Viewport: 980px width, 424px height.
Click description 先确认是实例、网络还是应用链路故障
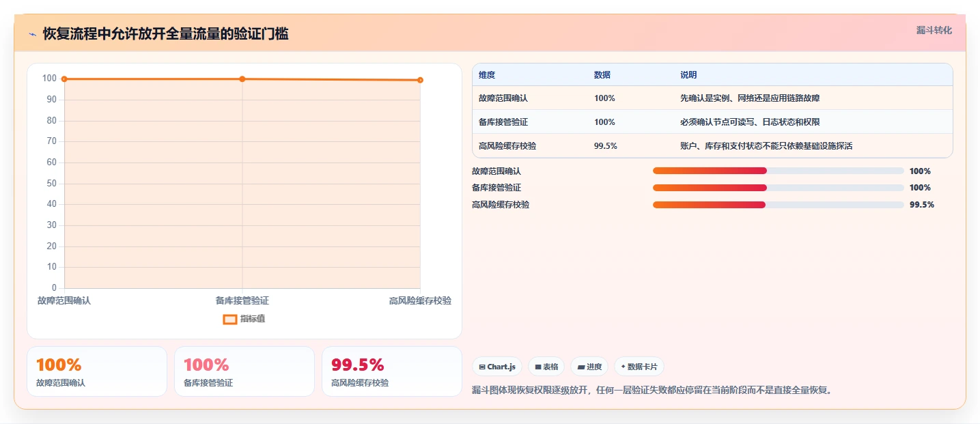point(750,98)
